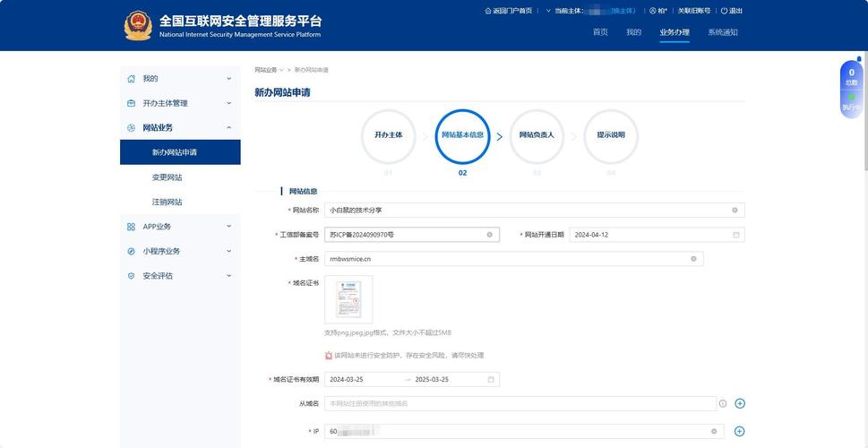Click the plus icon to add 从域名

click(x=740, y=403)
